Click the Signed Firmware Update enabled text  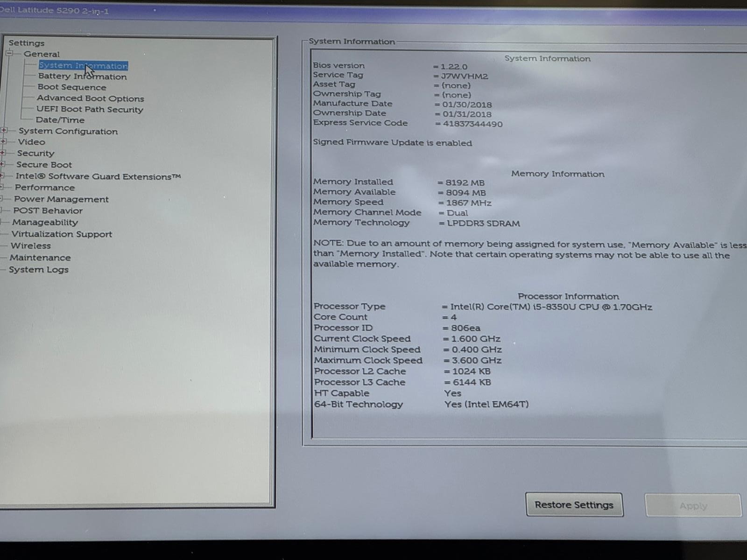click(392, 143)
